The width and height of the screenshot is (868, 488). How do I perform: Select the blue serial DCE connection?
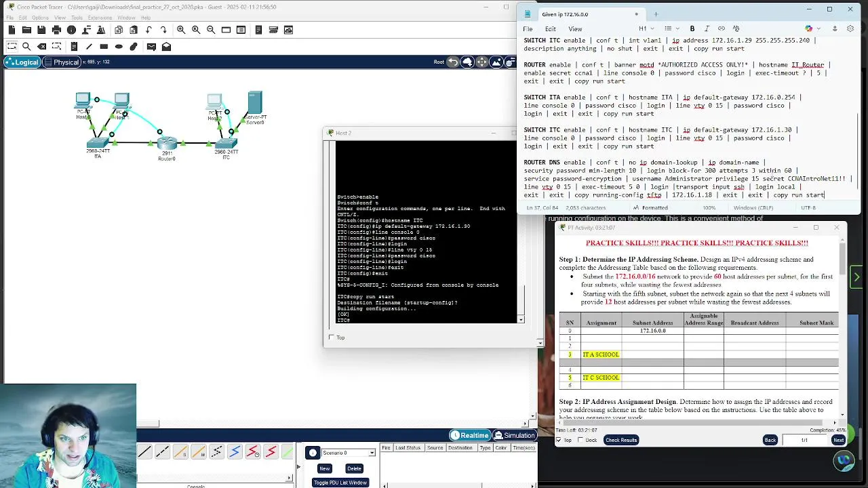click(235, 452)
